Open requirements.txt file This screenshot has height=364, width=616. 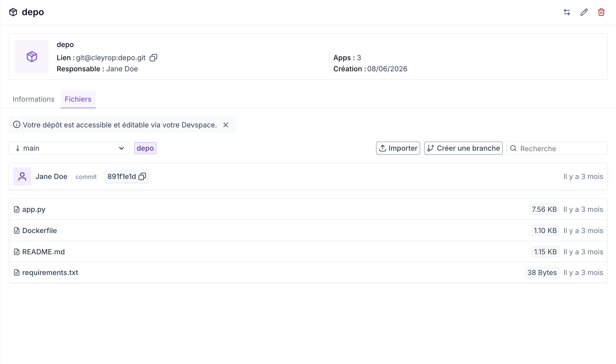coord(50,272)
